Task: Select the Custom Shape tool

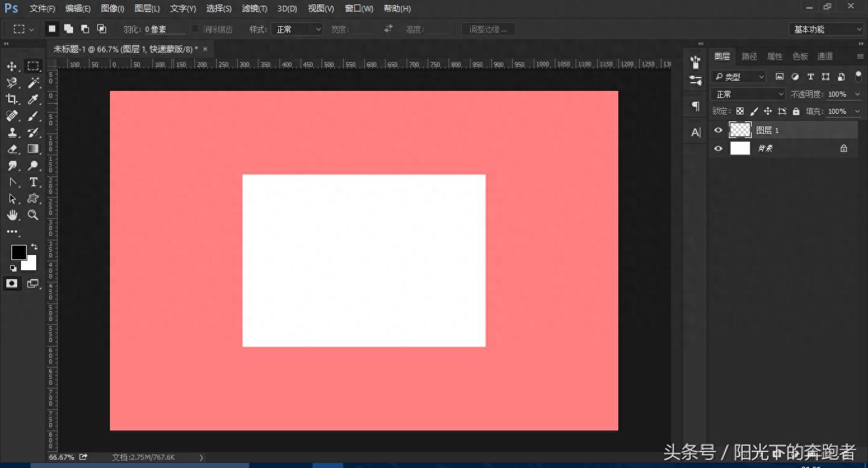Action: point(33,198)
